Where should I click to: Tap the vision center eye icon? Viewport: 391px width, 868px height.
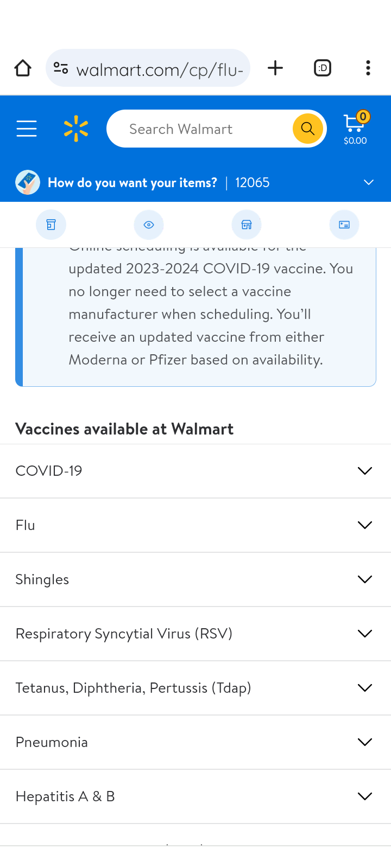(149, 225)
